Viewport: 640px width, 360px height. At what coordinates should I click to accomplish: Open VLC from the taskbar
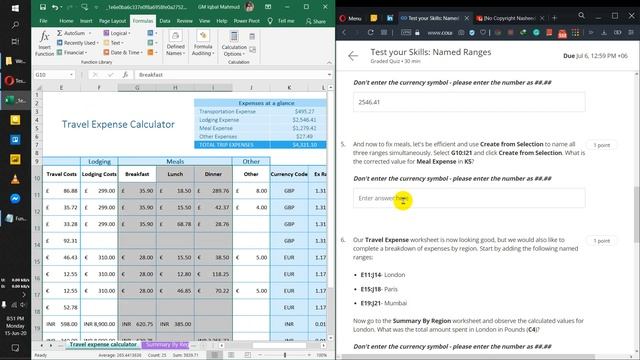click(x=15, y=179)
